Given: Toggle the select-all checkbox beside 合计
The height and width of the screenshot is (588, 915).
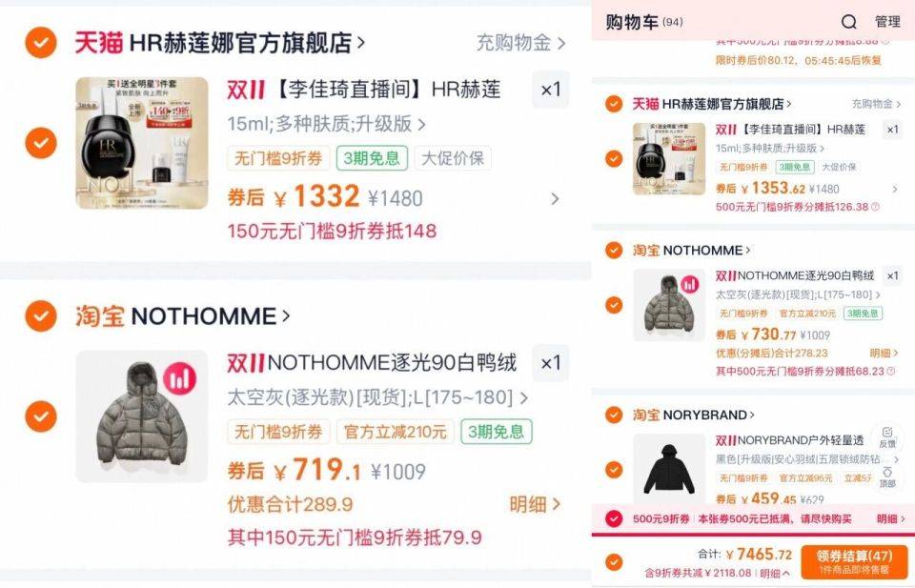Looking at the screenshot, I should coord(613,562).
